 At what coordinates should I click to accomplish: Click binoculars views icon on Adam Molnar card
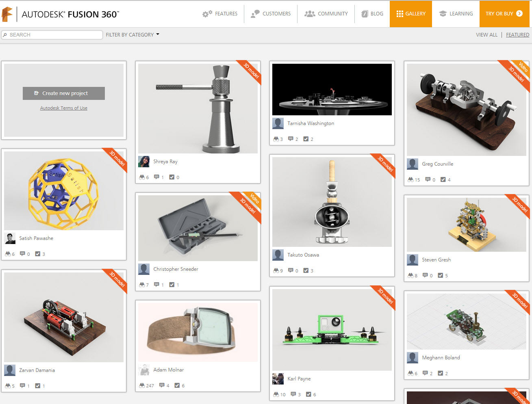[x=142, y=385]
